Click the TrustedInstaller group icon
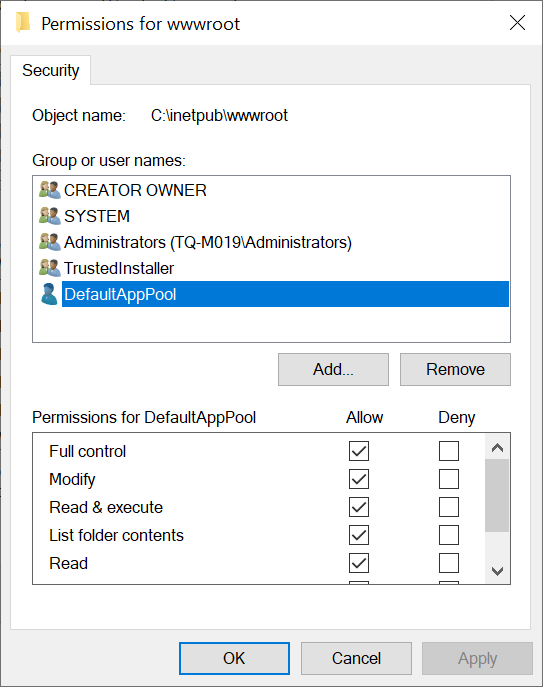Screen dimensions: 543x687 click(50, 268)
